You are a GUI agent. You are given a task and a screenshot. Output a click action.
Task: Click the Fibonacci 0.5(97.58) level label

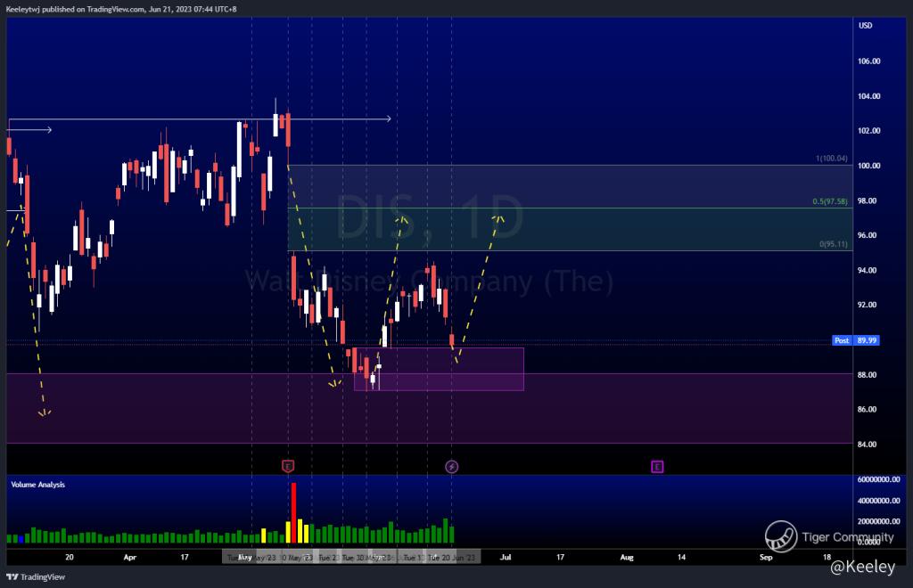coord(830,201)
